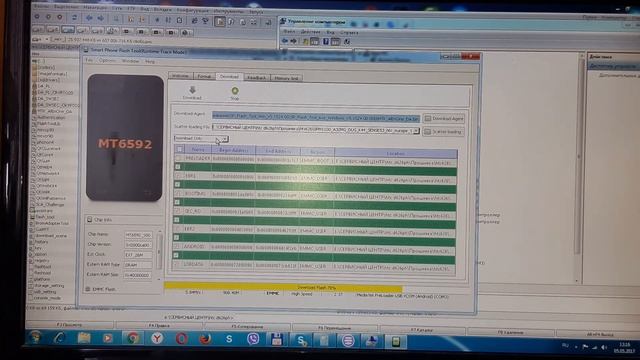This screenshot has height=360, width=640.
Task: Click the folder icon on the Scatter-loading button
Action: [428, 132]
